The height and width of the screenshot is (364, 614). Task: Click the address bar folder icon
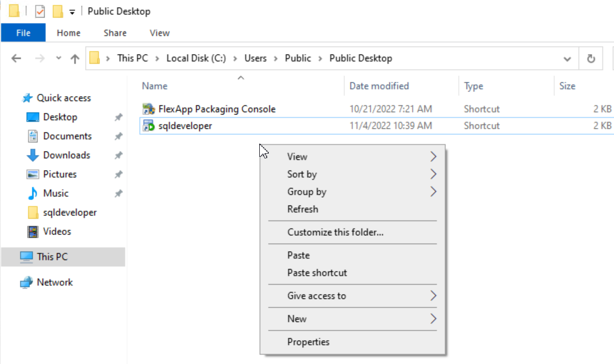(94, 58)
